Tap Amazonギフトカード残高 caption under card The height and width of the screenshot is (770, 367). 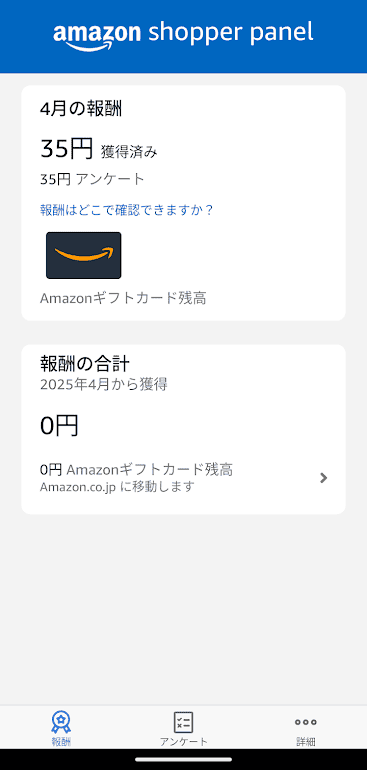pyautogui.click(x=123, y=298)
